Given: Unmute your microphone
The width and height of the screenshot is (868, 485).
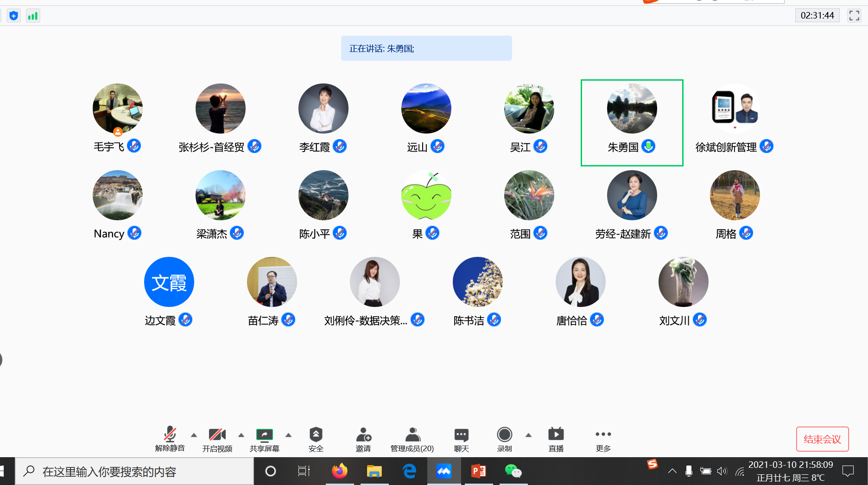Looking at the screenshot, I should coord(170,439).
